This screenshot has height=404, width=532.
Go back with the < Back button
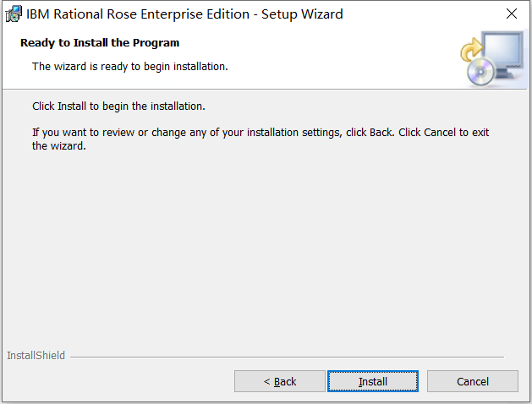click(280, 381)
